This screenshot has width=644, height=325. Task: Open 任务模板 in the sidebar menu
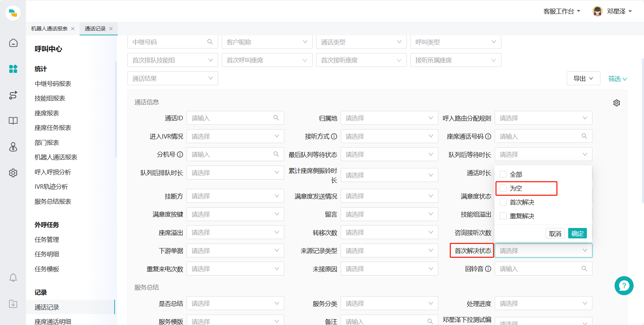coord(47,269)
